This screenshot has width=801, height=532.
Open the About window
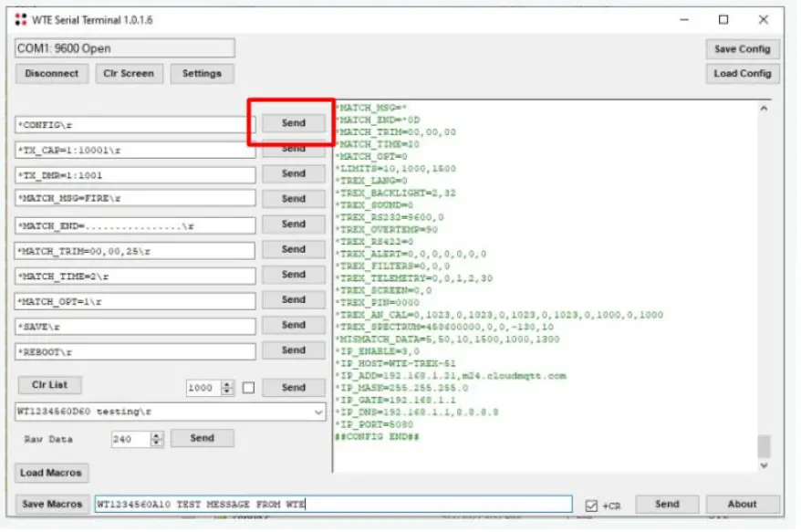(743, 503)
